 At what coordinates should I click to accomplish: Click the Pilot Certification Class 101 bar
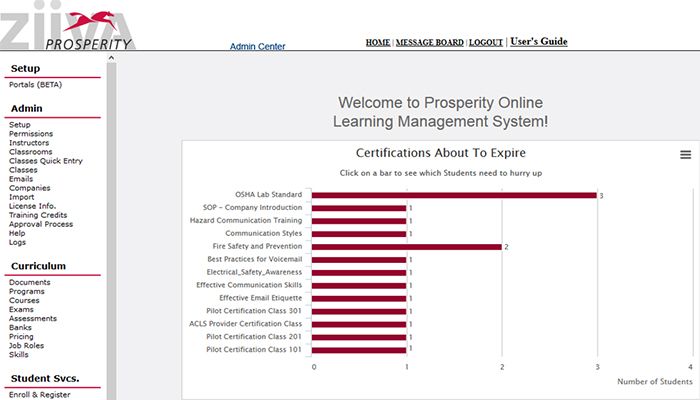pos(359,350)
